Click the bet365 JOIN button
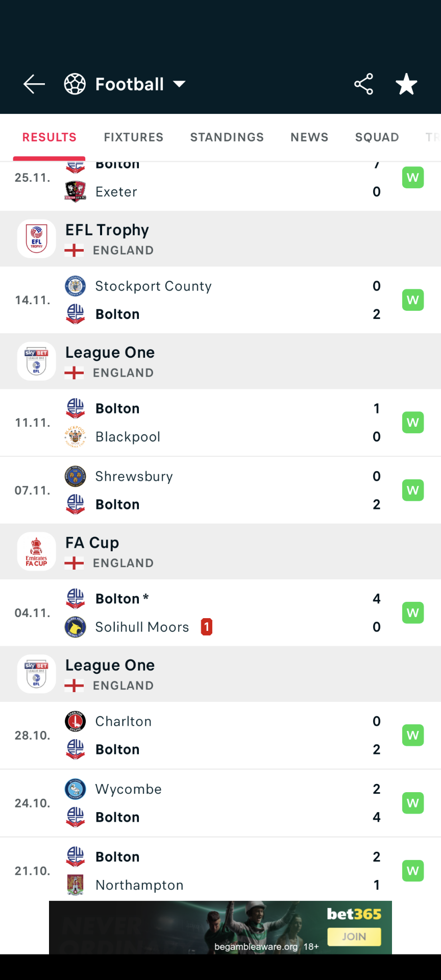Image resolution: width=441 pixels, height=980 pixels. (354, 937)
